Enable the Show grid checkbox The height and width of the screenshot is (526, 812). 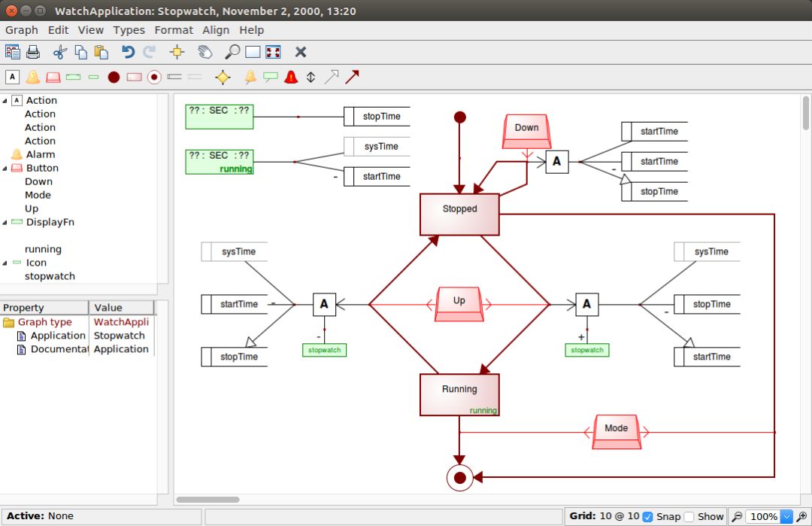coord(689,517)
